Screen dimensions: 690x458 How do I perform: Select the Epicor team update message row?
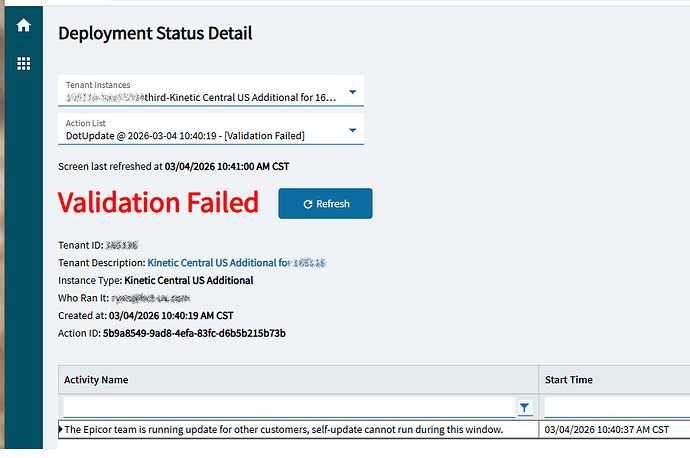click(283, 429)
